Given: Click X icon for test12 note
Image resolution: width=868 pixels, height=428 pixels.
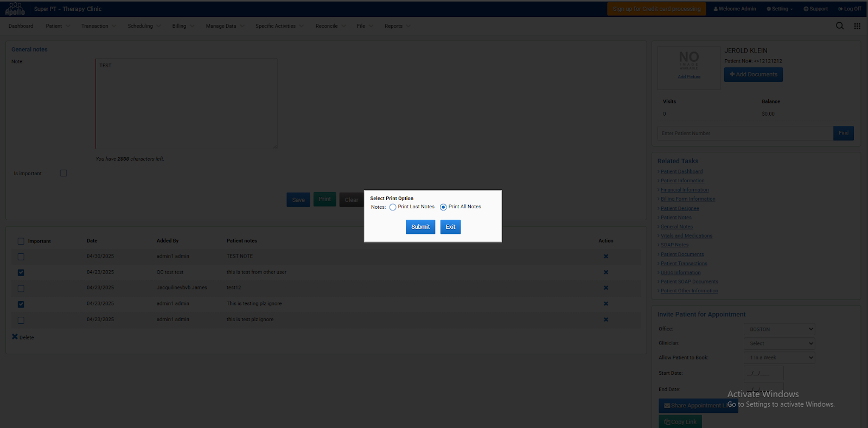Looking at the screenshot, I should pos(606,288).
